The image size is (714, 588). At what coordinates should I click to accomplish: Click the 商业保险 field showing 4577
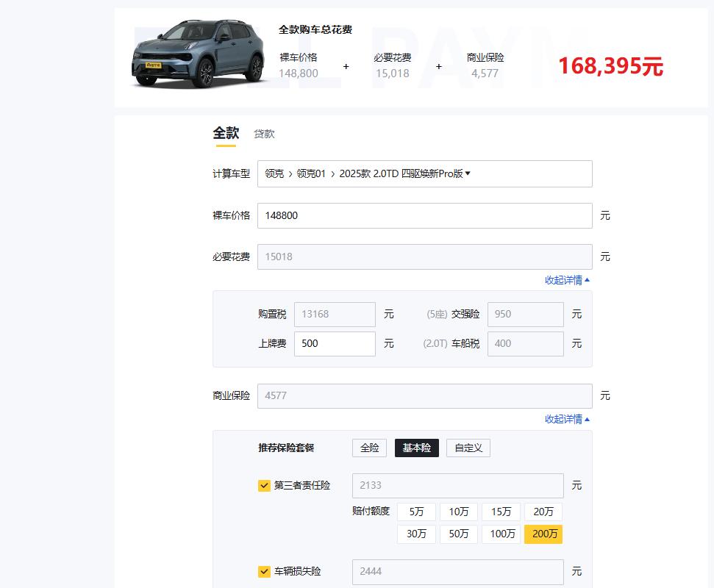[x=424, y=396]
